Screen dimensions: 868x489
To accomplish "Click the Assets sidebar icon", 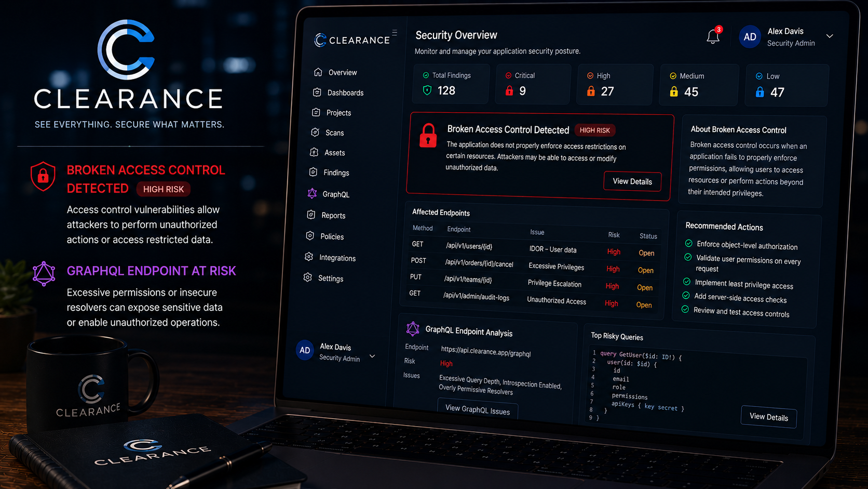I will tap(314, 152).
